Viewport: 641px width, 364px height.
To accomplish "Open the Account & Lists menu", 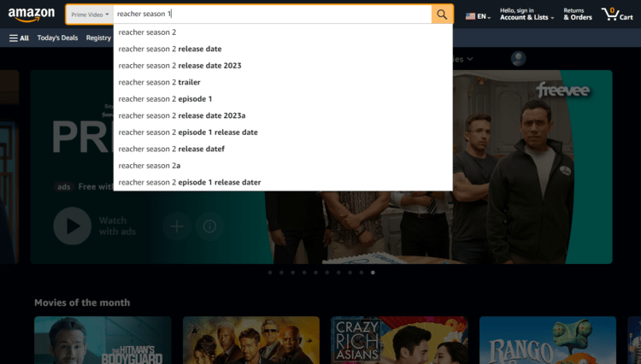I will click(x=526, y=15).
